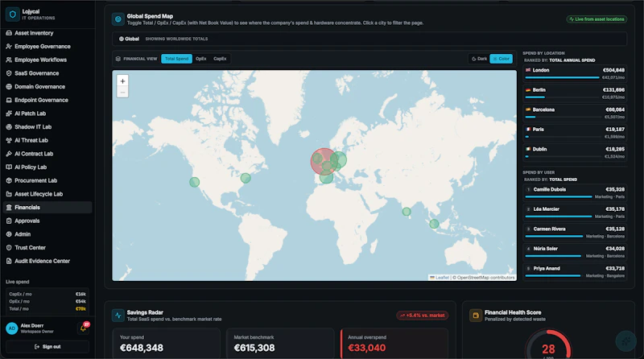Click the US east coast spend bubble

pyautogui.click(x=246, y=178)
